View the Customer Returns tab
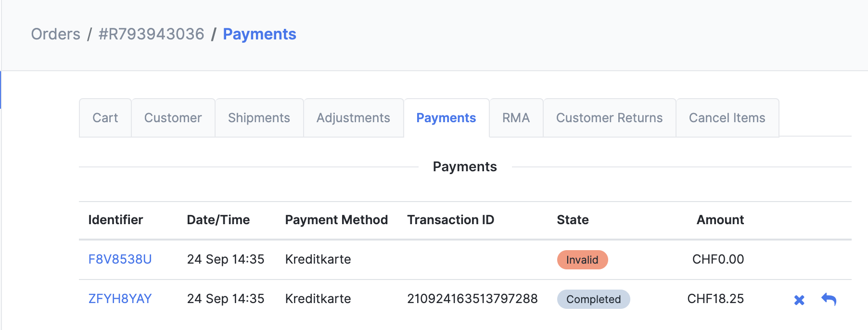Screen dimensions: 868x330 tap(609, 118)
